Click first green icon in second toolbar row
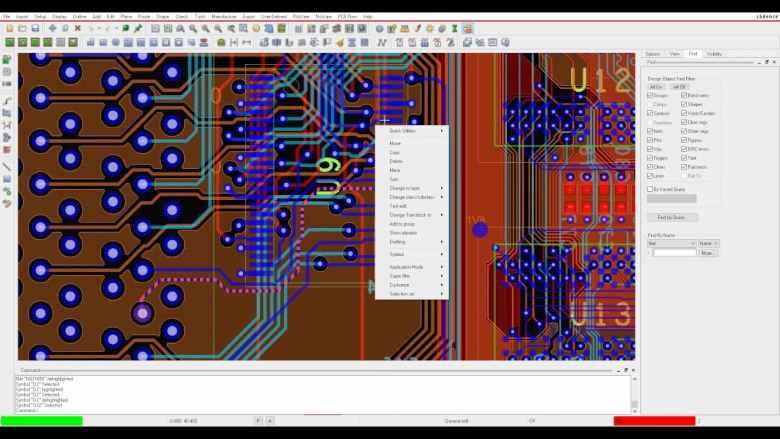780x439 pixels. 9,42
